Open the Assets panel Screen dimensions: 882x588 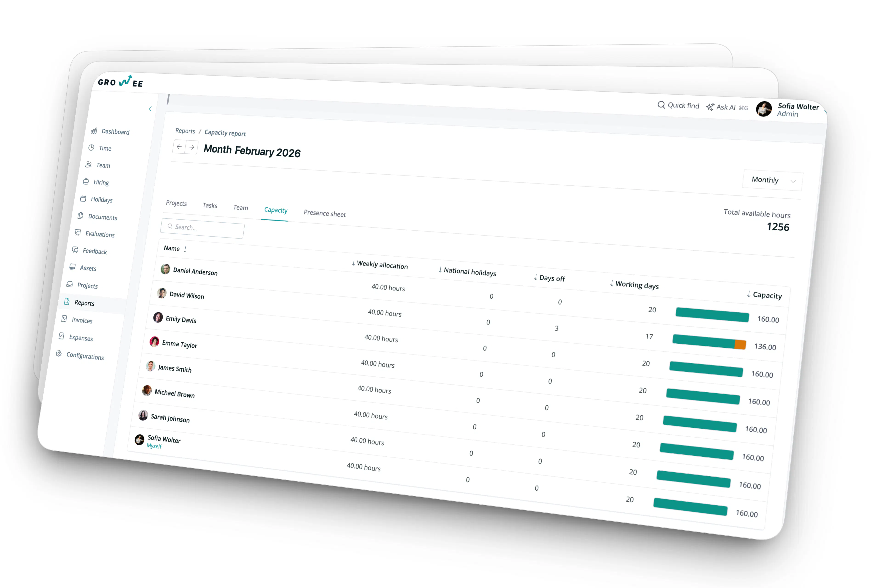[88, 268]
